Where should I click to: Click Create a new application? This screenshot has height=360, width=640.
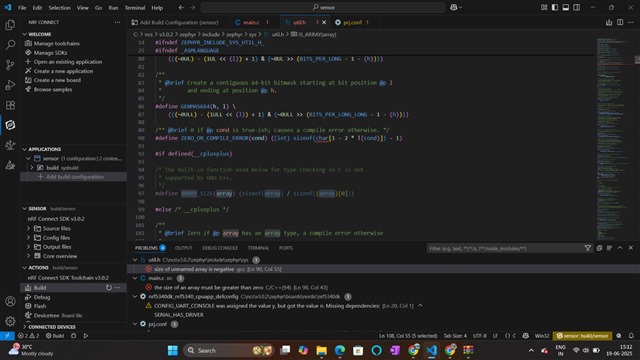pyautogui.click(x=63, y=71)
